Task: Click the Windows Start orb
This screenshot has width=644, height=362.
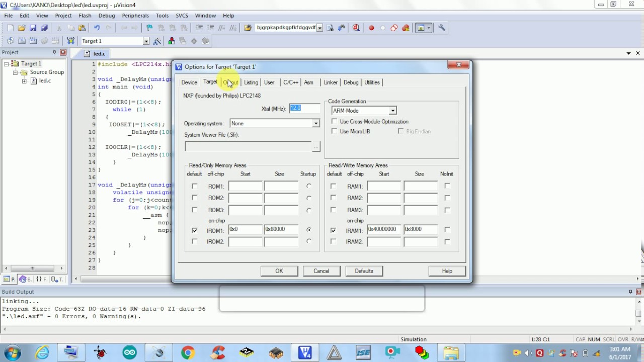Action: point(12,353)
